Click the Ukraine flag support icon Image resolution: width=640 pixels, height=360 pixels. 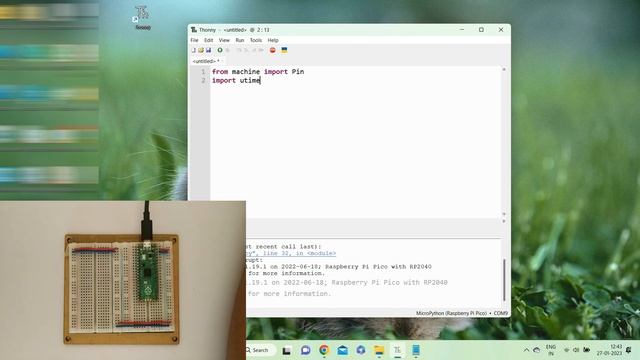284,50
